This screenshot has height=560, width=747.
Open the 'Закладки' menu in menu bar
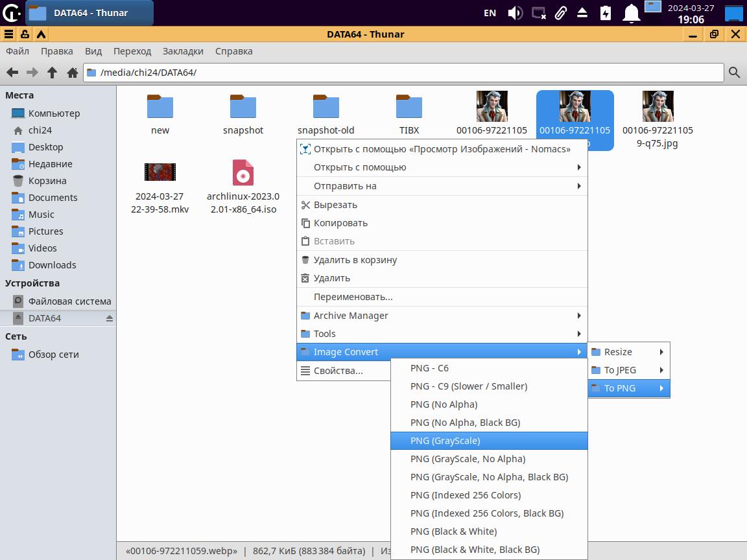coord(183,51)
